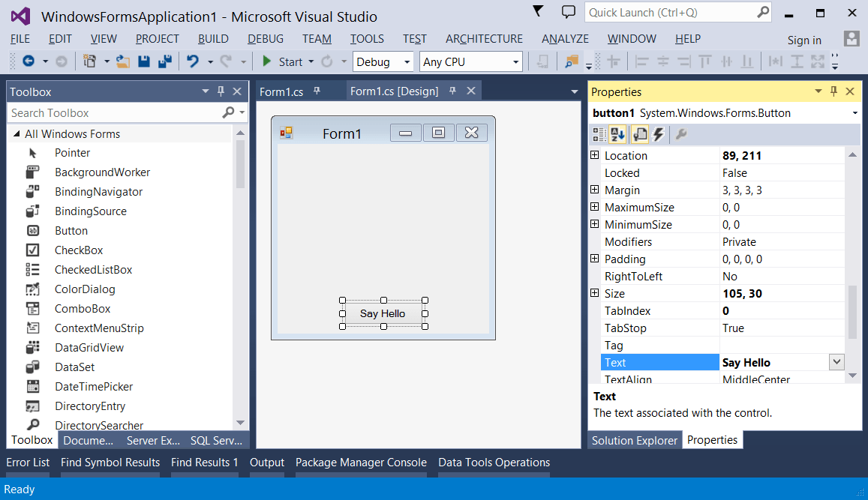Screen dimensions: 868x500
Task: Pick the DateTimePicker control icon
Action: point(33,387)
